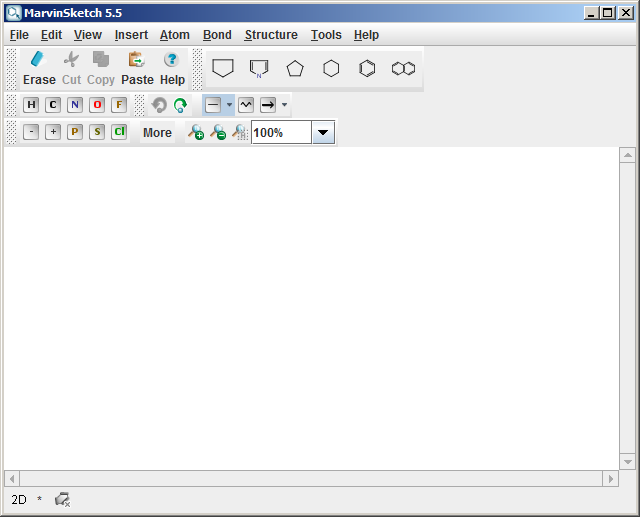Choose the Nitrogen atom button
The width and height of the screenshot is (640, 517).
pos(75,105)
